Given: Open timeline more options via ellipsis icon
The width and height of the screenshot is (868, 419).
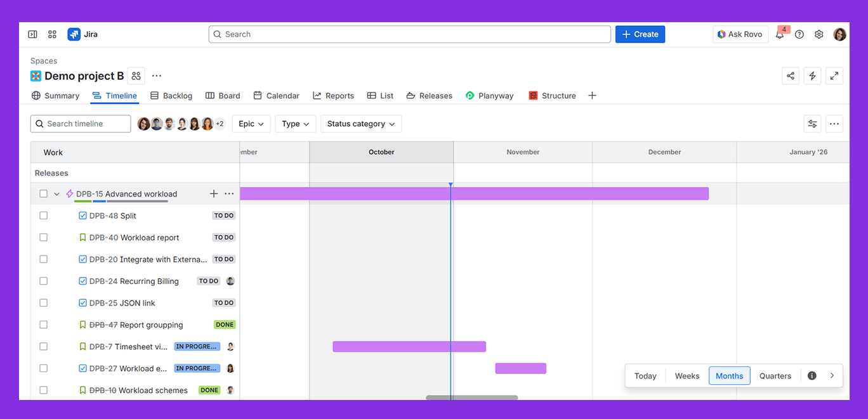Looking at the screenshot, I should (x=834, y=124).
